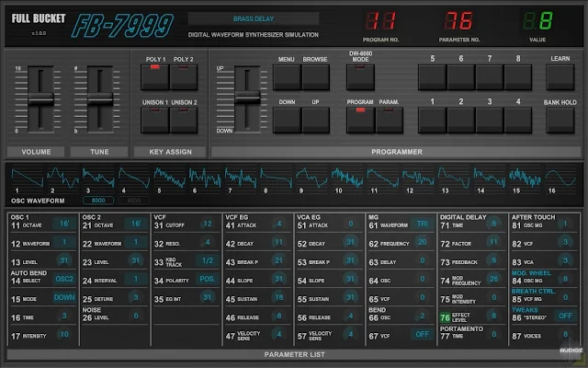Open VCF polarity POS. value

208,279
